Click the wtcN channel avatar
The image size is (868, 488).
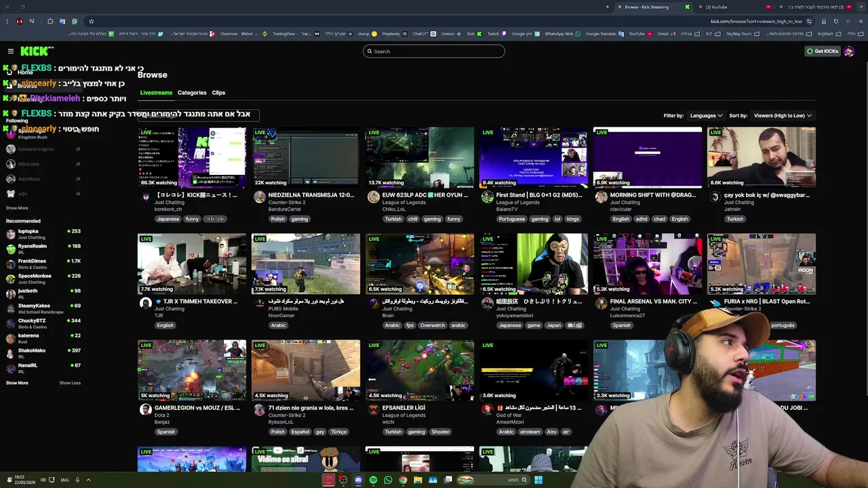[x=374, y=409]
